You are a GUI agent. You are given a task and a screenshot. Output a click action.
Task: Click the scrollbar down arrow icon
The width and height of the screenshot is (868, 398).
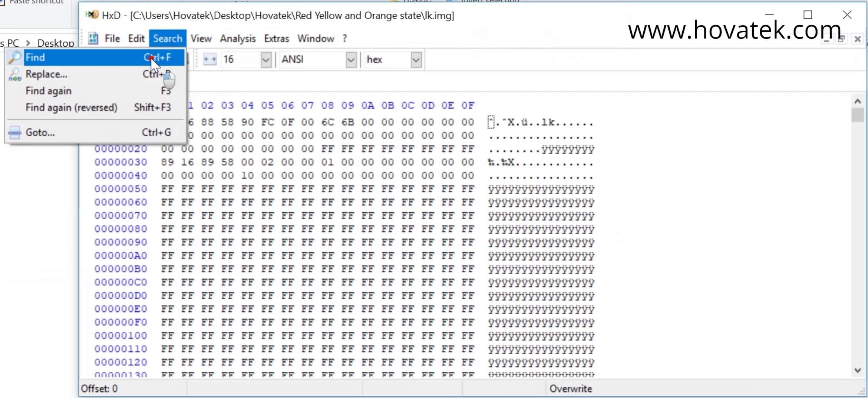[858, 370]
